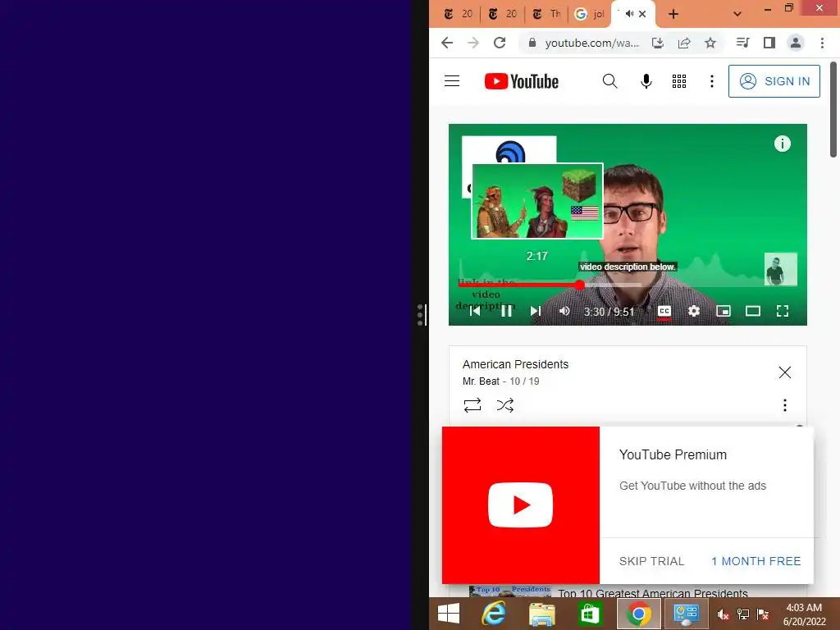Switch to theater mode
Viewport: 840px width, 630px height.
tap(753, 311)
